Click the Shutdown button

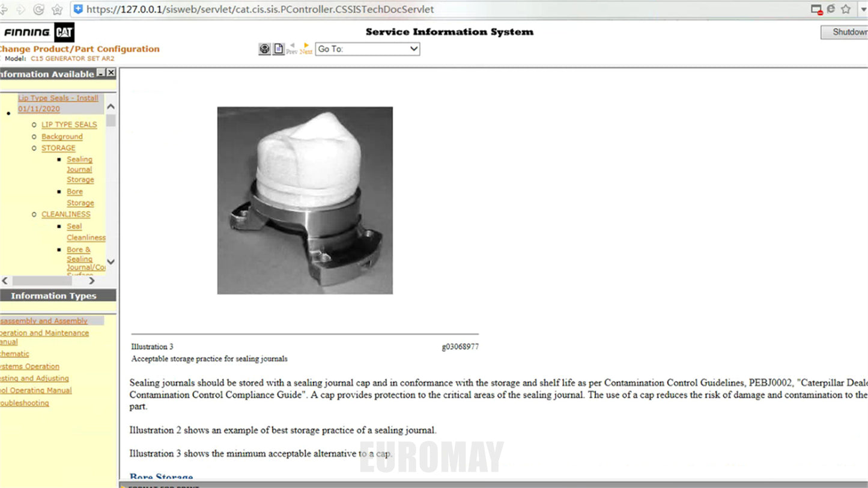(845, 32)
